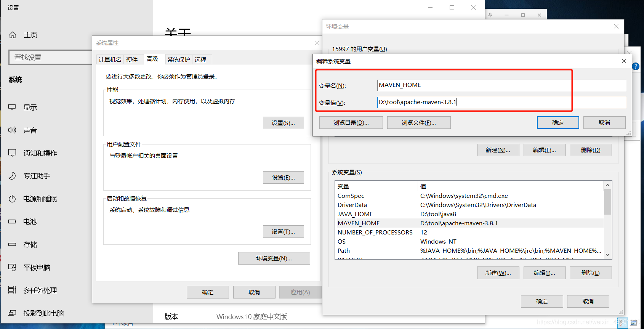The height and width of the screenshot is (329, 644).
Task: Click 确定 in Environment Variables window
Action: (542, 301)
